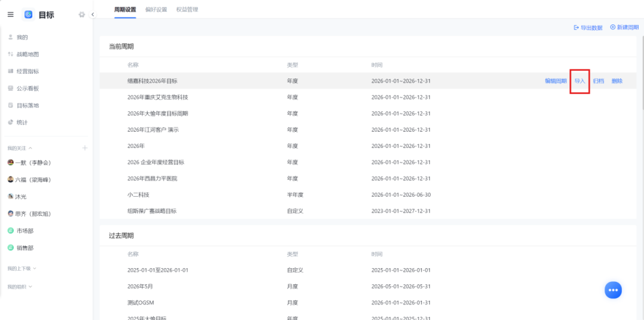Click row 缙嘉科技2026年目标
This screenshot has width=644, height=320.
click(x=368, y=81)
